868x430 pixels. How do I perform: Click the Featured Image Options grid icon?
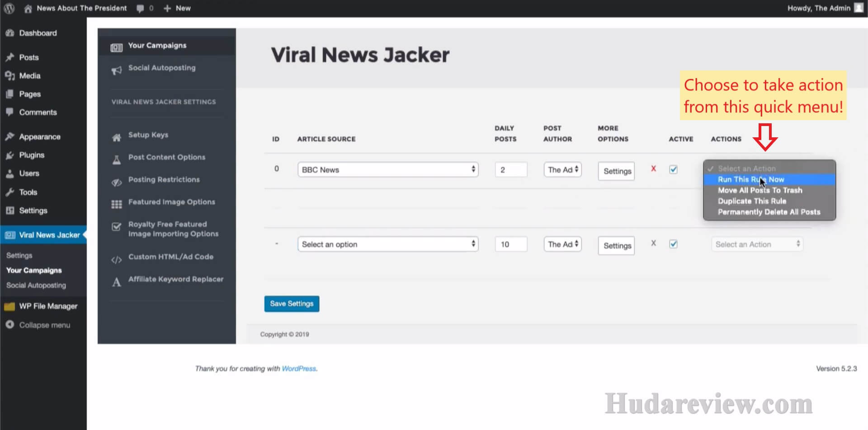[x=117, y=204]
